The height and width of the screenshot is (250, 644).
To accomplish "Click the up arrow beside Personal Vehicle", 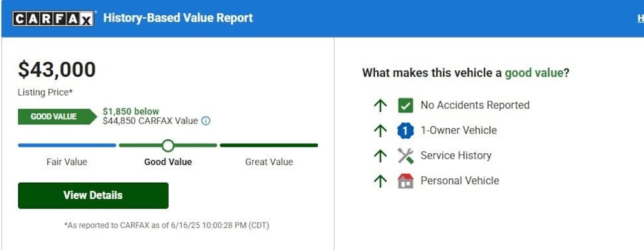I will click(x=380, y=181).
